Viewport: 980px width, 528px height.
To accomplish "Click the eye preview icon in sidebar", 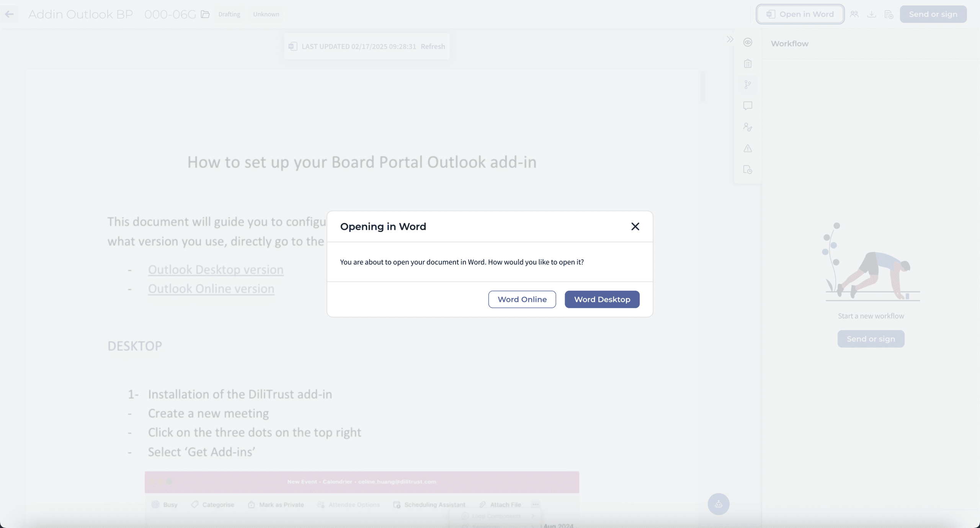I will click(x=748, y=42).
